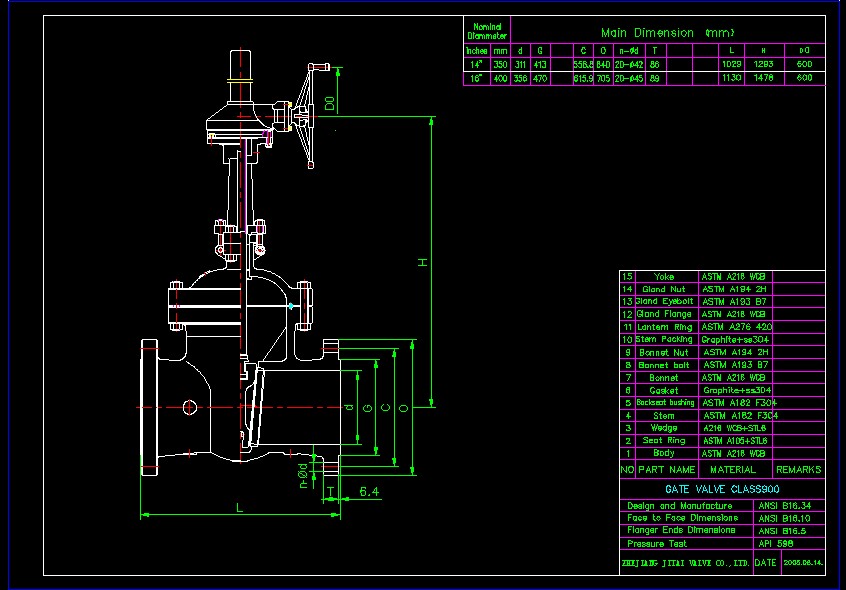This screenshot has width=846, height=590.
Task: Click the 'PART NAME' column header
Action: pyautogui.click(x=666, y=470)
